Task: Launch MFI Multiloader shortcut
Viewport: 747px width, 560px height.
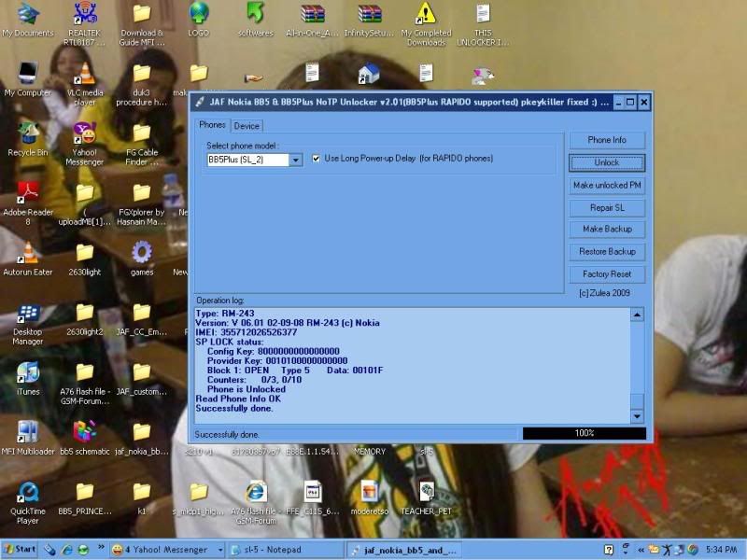Action: pyautogui.click(x=28, y=439)
